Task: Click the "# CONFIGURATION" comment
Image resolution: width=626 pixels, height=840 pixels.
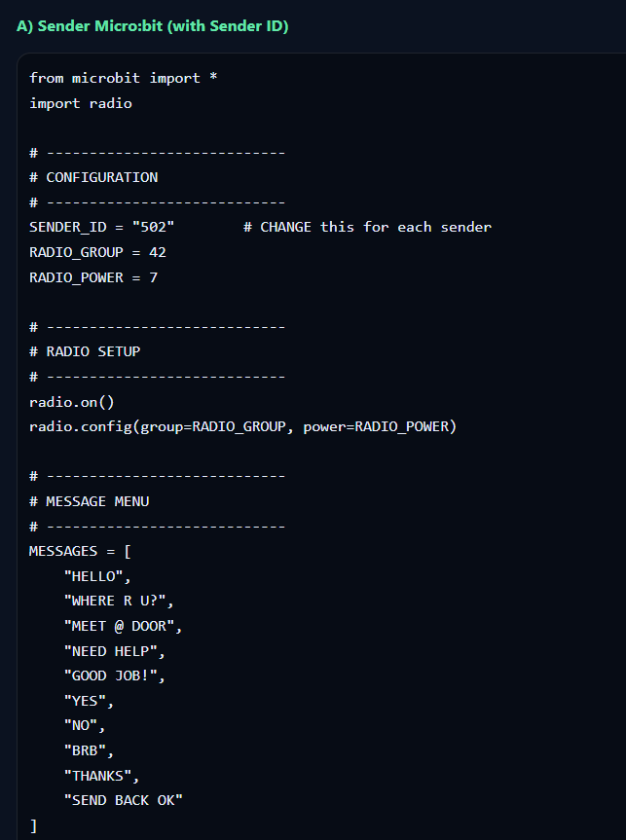Action: [93, 177]
